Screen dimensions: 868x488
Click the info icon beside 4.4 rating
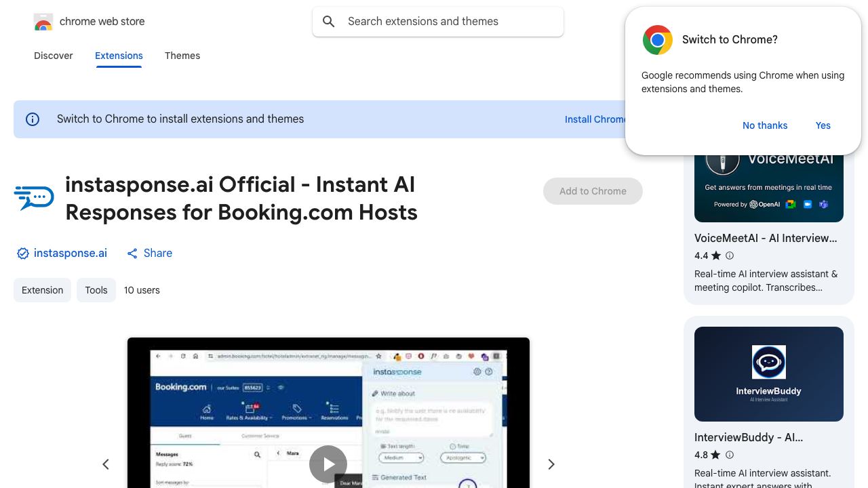click(730, 256)
